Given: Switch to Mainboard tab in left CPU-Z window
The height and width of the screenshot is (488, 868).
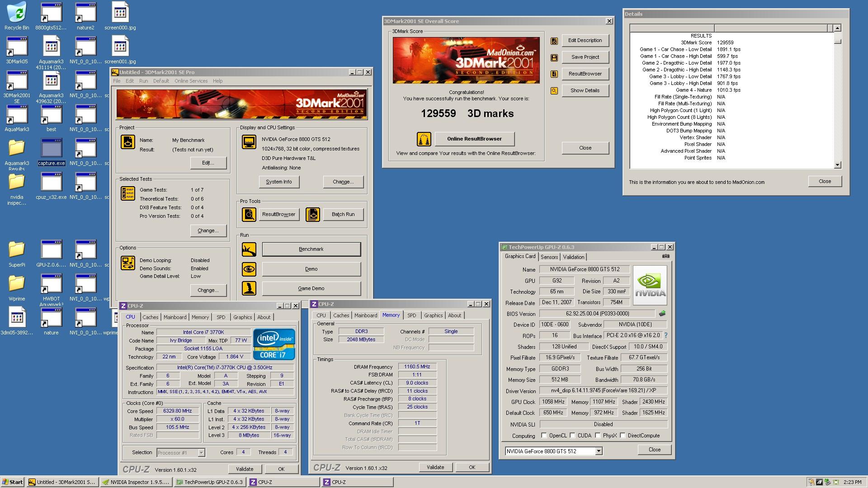Looking at the screenshot, I should coord(175,317).
